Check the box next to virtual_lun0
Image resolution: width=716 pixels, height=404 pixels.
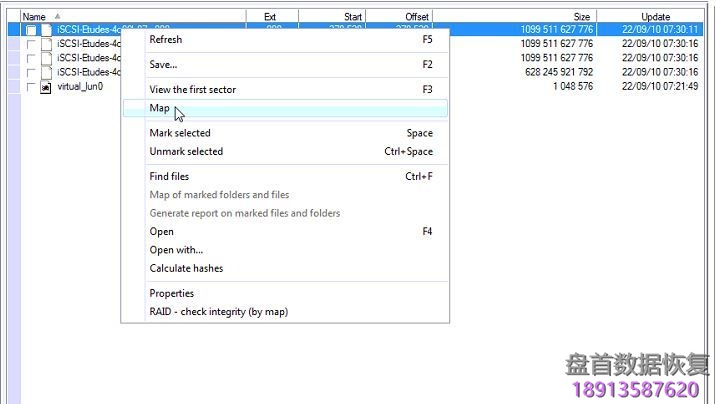[x=32, y=87]
